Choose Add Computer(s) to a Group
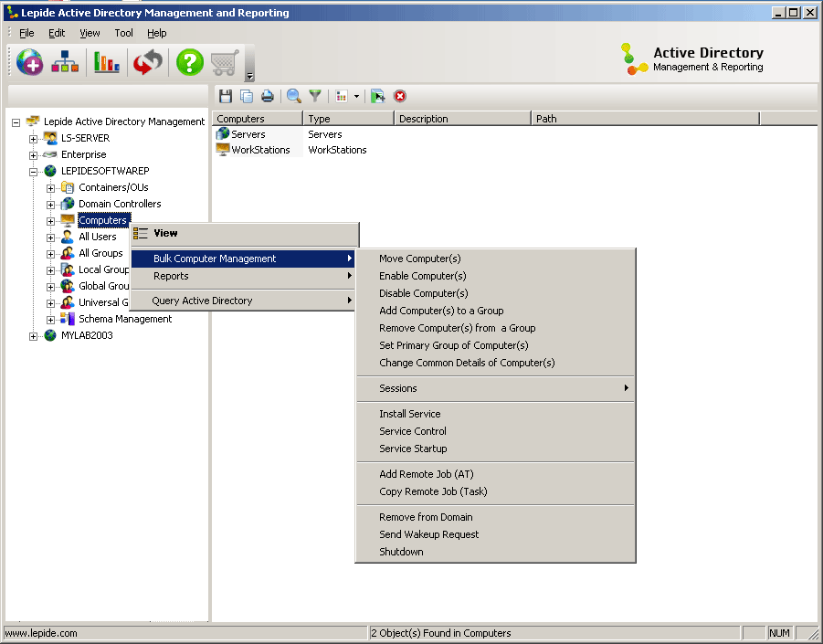The width and height of the screenshot is (823, 644). [x=495, y=311]
